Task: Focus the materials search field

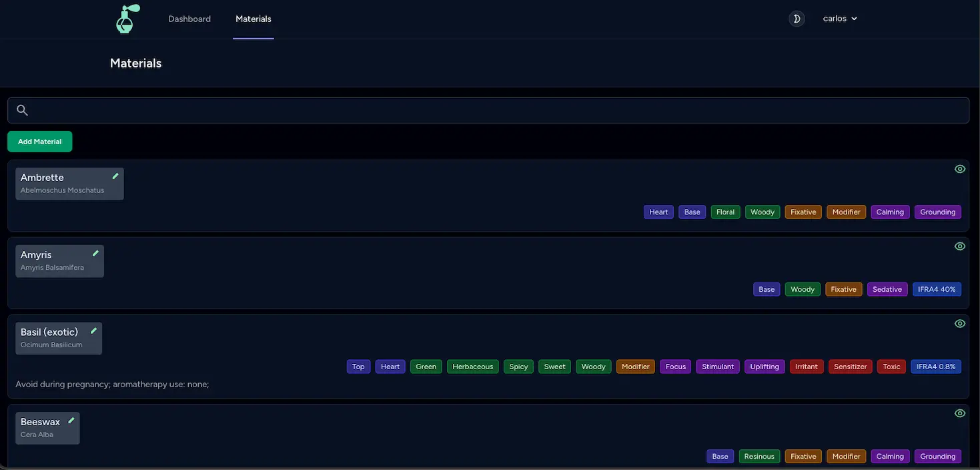Action: [494, 110]
